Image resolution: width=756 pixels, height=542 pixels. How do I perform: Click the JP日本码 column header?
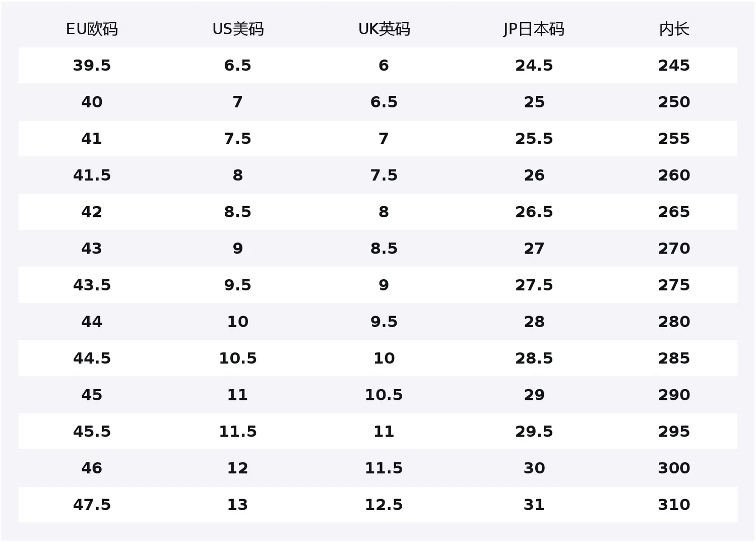tap(534, 29)
